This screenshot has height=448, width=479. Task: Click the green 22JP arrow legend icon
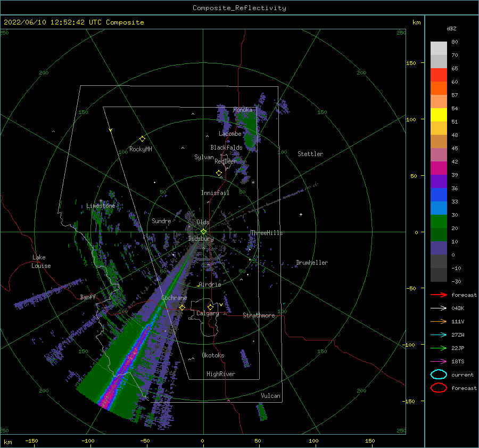tap(439, 348)
